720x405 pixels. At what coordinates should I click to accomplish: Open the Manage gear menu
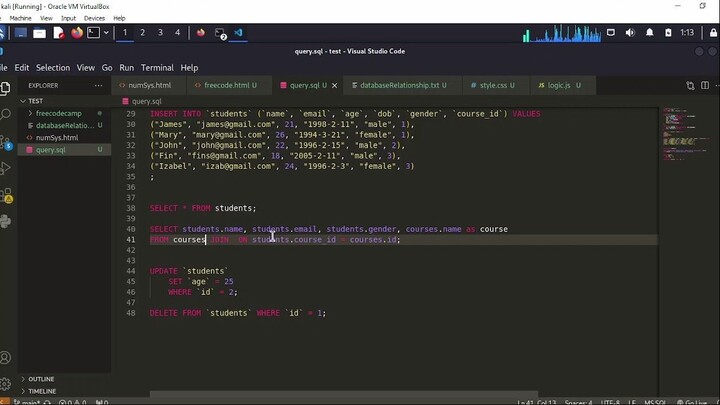pyautogui.click(x=5, y=384)
